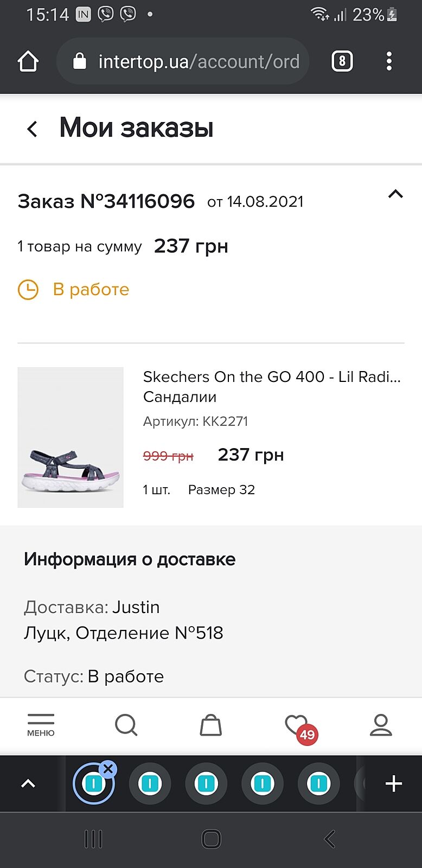Expand tab strip with up chevron
Viewport: 422px width, 868px height.
28,783
